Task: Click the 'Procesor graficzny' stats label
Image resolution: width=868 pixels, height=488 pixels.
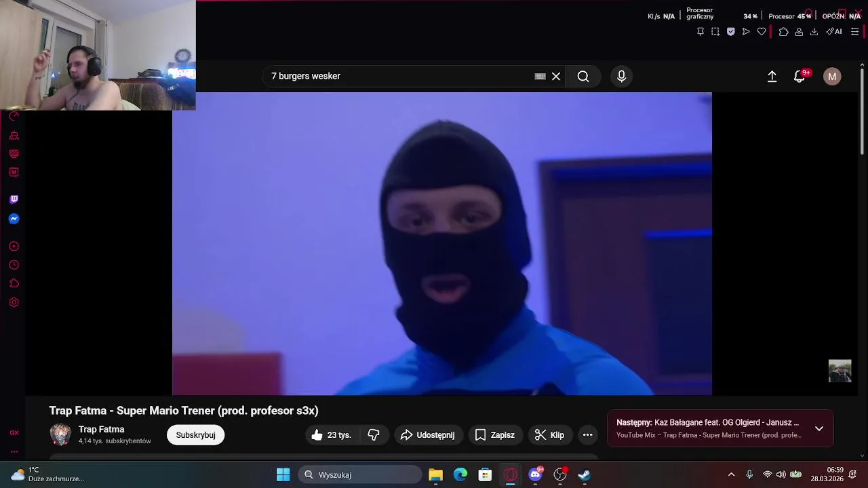Action: tap(700, 13)
